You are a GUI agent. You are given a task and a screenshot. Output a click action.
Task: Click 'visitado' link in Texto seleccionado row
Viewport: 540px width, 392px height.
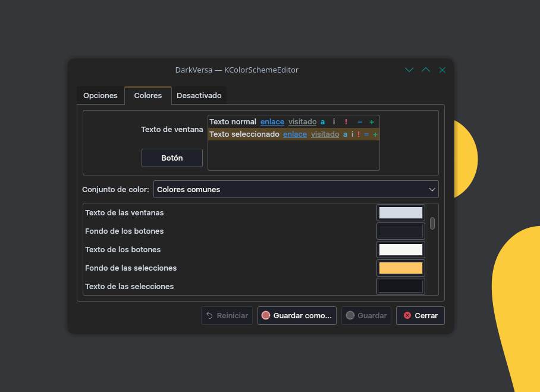[325, 134]
